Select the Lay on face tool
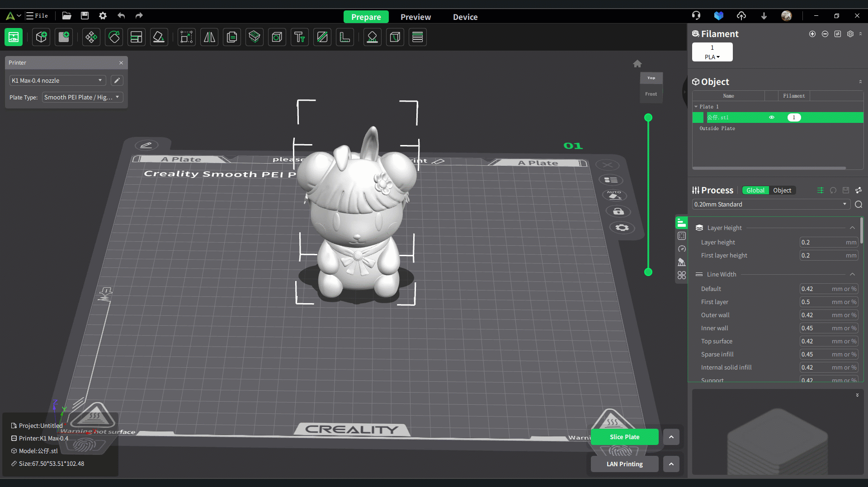868x487 pixels. click(x=159, y=37)
